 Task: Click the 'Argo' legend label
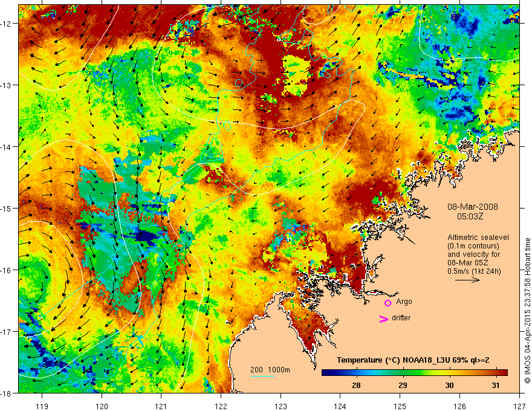pyautogui.click(x=404, y=302)
